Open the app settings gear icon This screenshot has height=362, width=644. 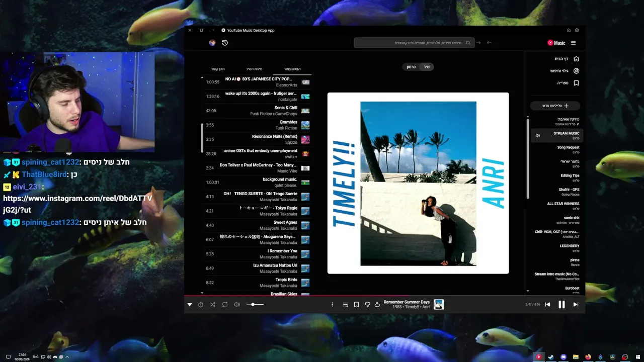577,30
